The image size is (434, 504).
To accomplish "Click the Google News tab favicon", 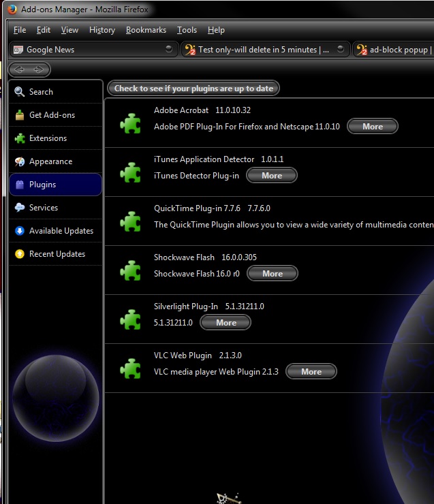I will tap(18, 50).
